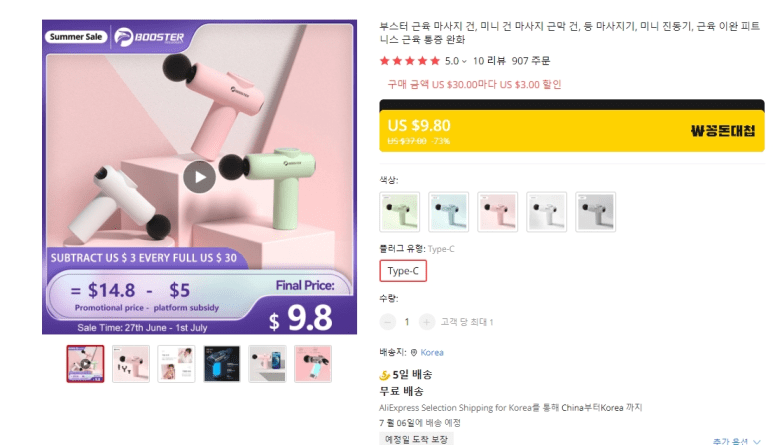
Task: Open the 10 reviews link
Action: [x=489, y=61]
